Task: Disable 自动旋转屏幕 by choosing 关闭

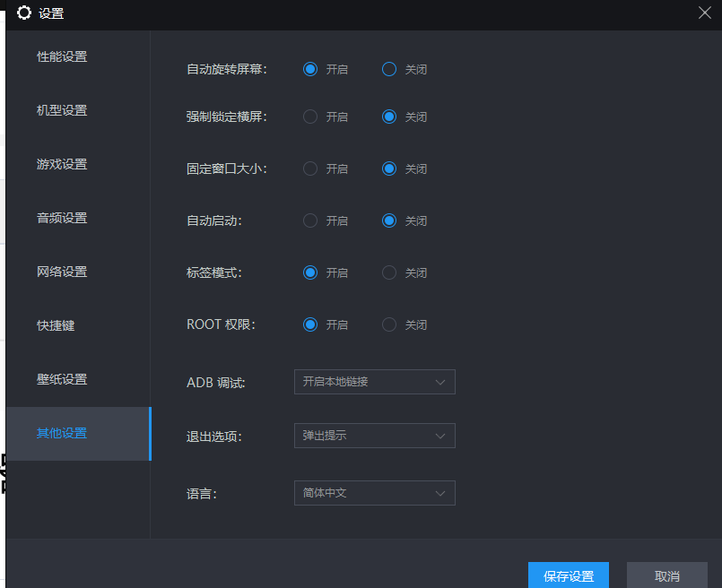Action: pos(389,69)
